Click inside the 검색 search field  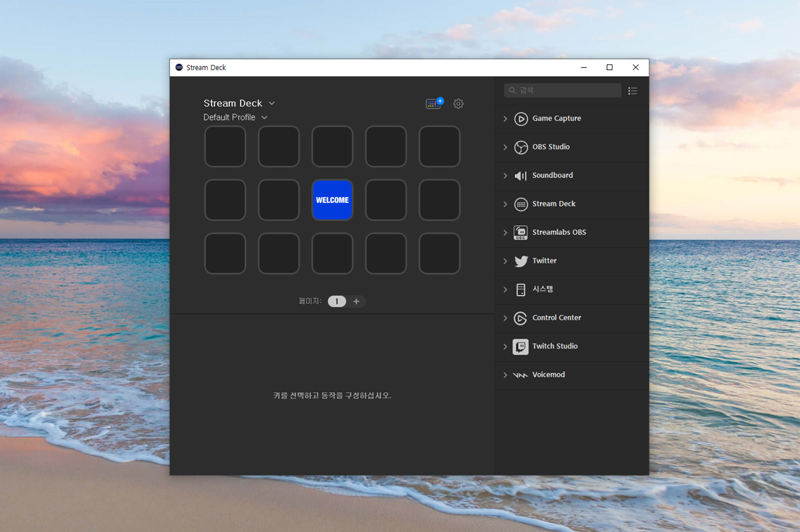pyautogui.click(x=562, y=91)
